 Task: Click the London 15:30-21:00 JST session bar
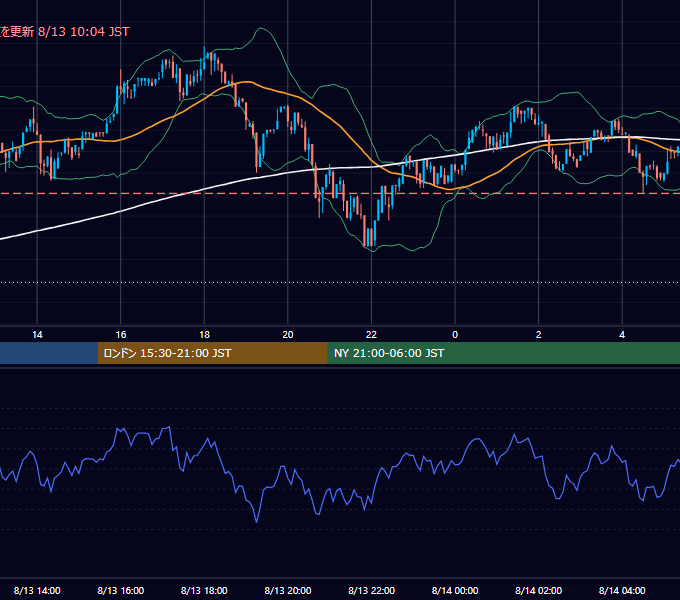(x=212, y=353)
